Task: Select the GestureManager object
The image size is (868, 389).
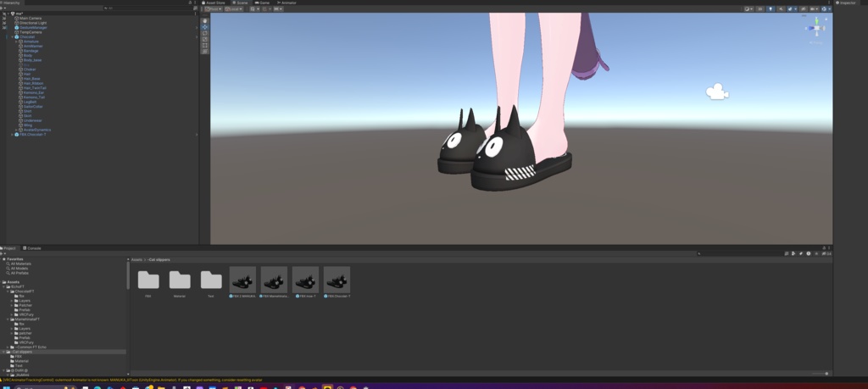Action: [x=33, y=27]
